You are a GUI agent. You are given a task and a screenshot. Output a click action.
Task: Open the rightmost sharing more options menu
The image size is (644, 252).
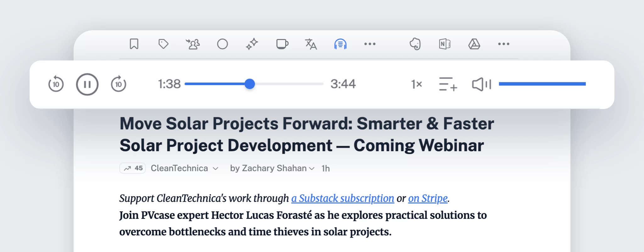tap(503, 44)
